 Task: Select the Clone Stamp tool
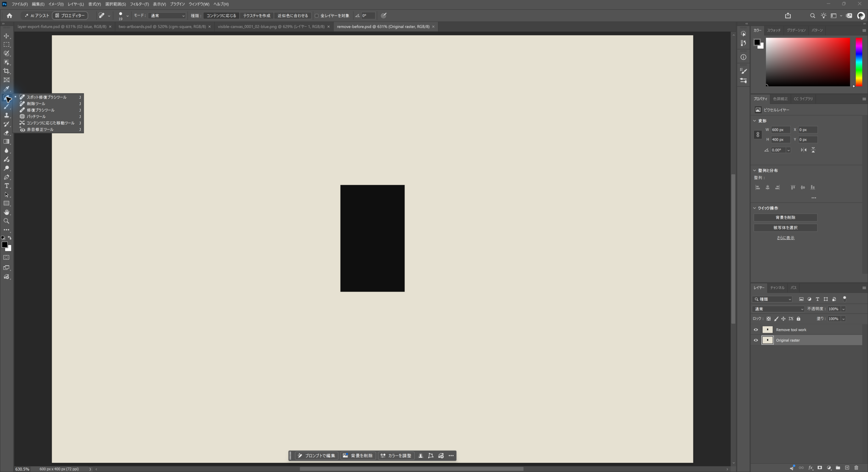click(6, 115)
